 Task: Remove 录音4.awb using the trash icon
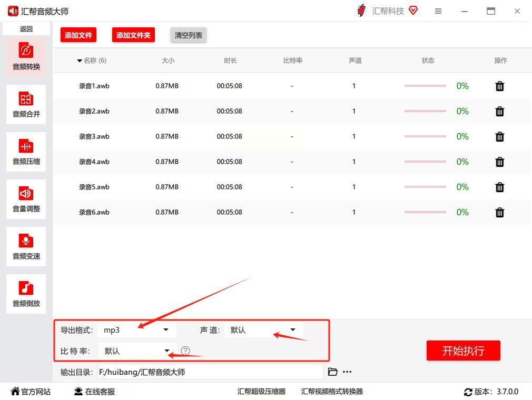[x=499, y=162]
